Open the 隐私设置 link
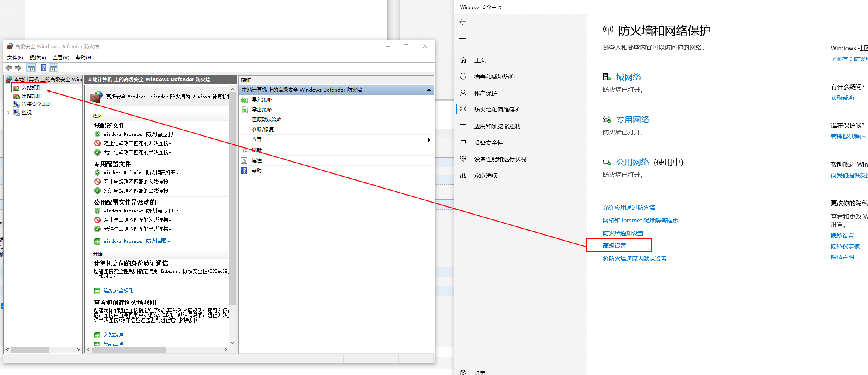This screenshot has width=868, height=375. (842, 236)
